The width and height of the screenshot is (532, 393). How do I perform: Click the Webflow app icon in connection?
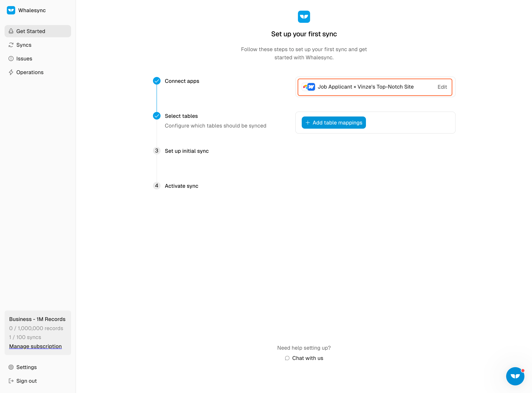(311, 87)
